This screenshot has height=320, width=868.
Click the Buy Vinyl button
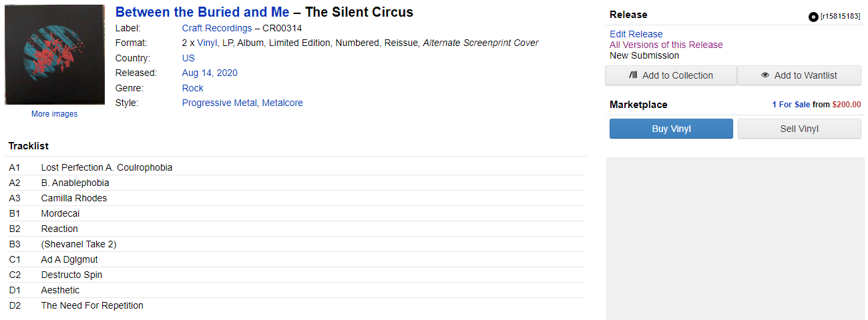tap(671, 129)
